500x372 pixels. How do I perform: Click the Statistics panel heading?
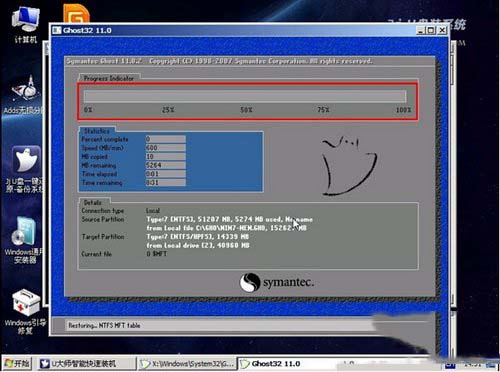[96, 131]
